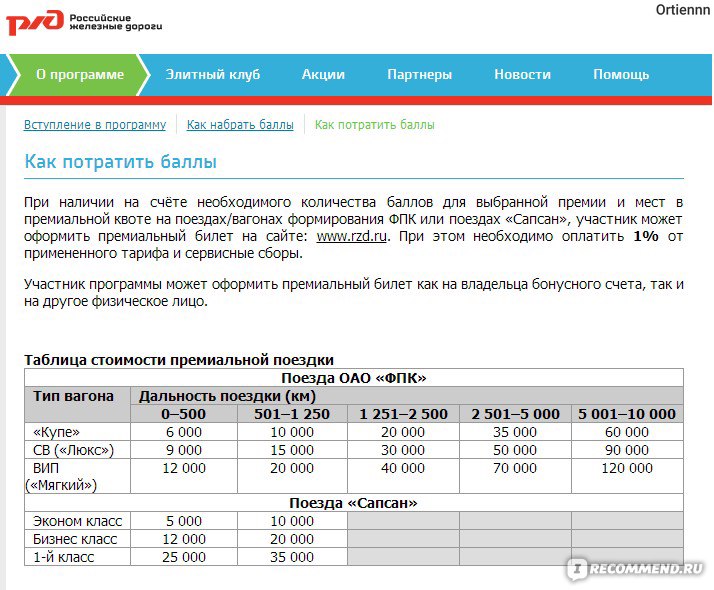The width and height of the screenshot is (714, 590).
Task: Open the Как набрать баллы link
Action: (x=240, y=125)
